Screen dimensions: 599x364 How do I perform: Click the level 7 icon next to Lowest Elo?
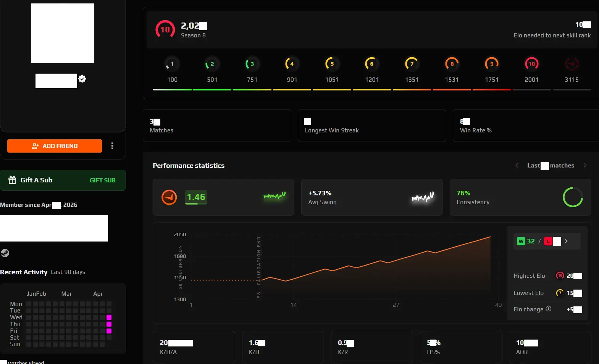(560, 293)
